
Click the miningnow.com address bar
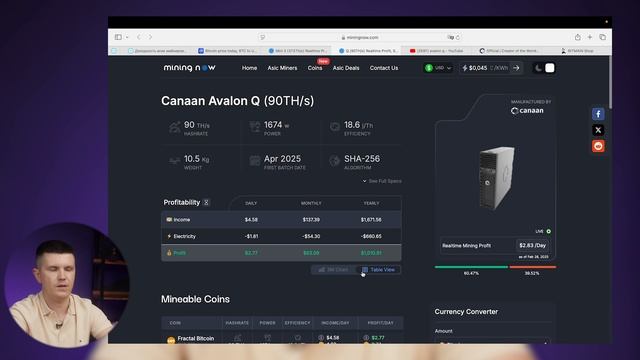tap(360, 37)
